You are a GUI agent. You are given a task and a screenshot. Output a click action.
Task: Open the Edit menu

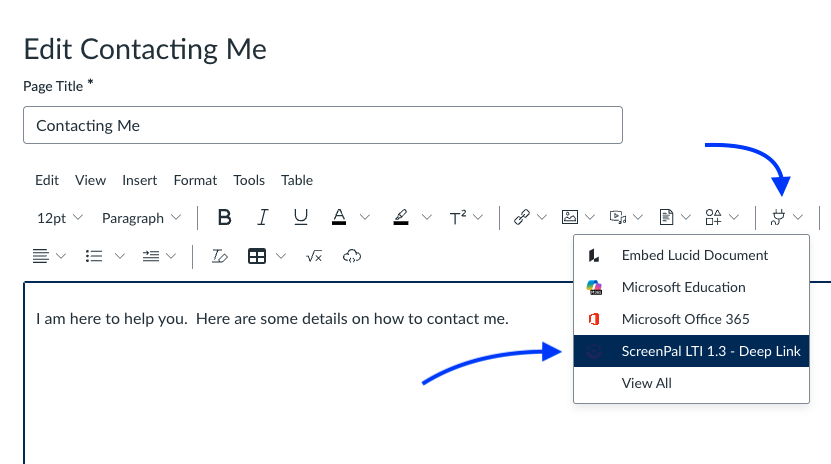47,181
